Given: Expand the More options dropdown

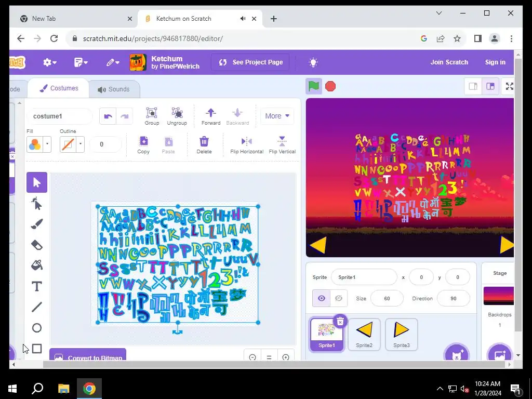Looking at the screenshot, I should click(277, 116).
